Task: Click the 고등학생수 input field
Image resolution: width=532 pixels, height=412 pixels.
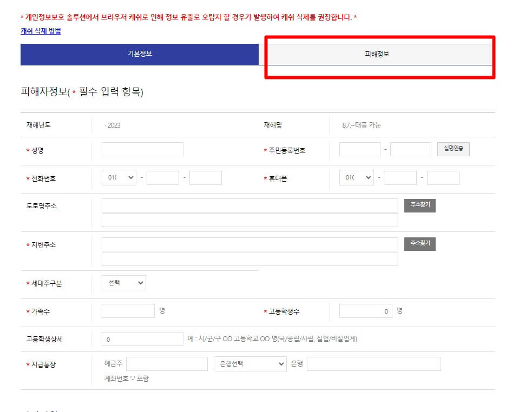Action: coord(366,311)
